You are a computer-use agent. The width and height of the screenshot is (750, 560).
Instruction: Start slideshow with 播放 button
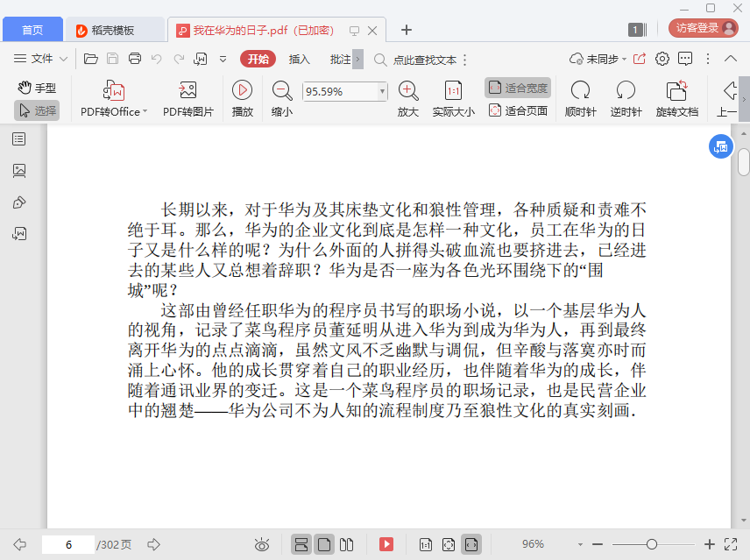tap(242, 98)
